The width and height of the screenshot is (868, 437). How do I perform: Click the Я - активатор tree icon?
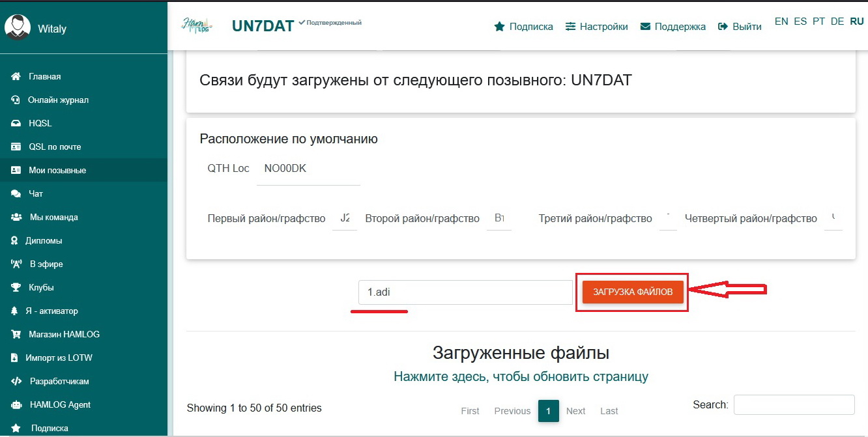[14, 311]
